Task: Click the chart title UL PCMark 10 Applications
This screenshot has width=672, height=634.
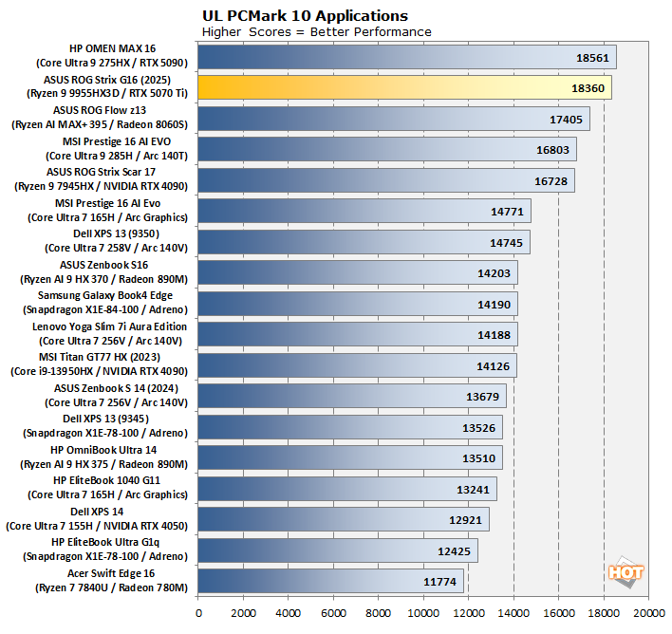Action: tap(305, 16)
